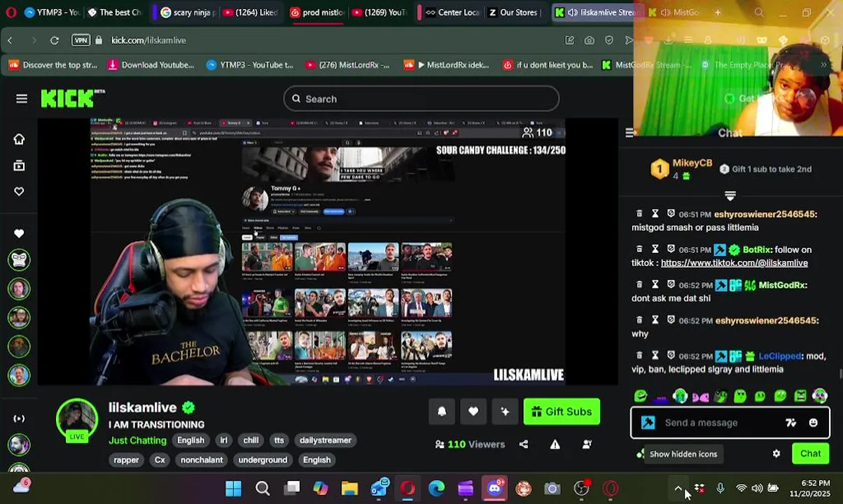Delete the 'mistgod smash or pass' message via trash icon
This screenshot has height=504, width=843.
point(639,213)
